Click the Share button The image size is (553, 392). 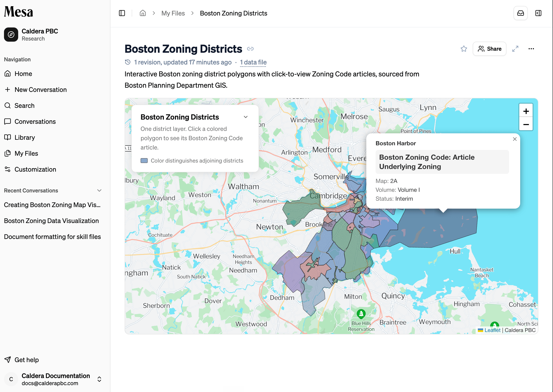coord(489,49)
